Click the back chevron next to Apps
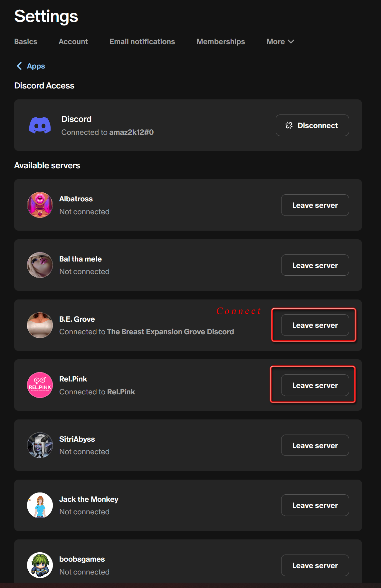381x588 pixels. 19,66
